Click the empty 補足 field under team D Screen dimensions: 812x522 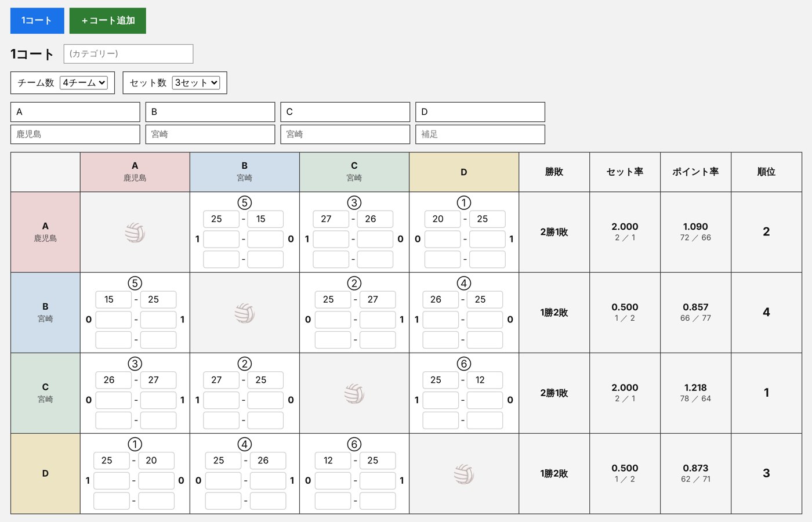(x=480, y=134)
